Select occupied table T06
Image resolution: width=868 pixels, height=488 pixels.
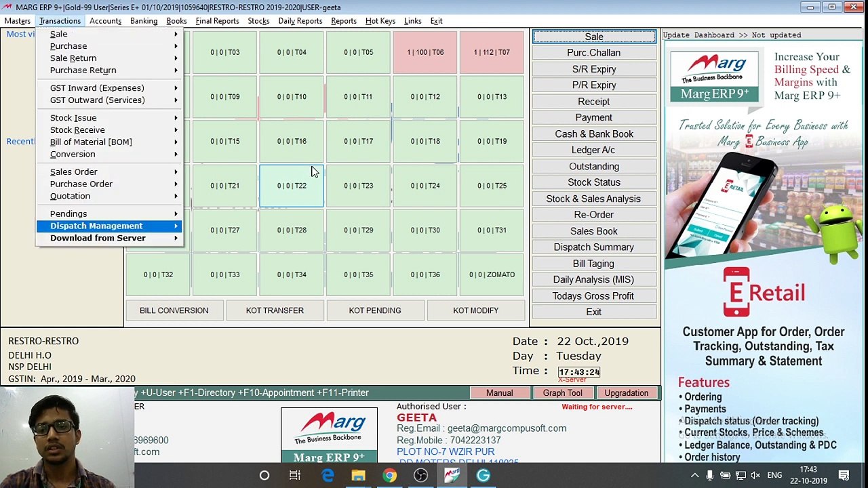click(425, 52)
